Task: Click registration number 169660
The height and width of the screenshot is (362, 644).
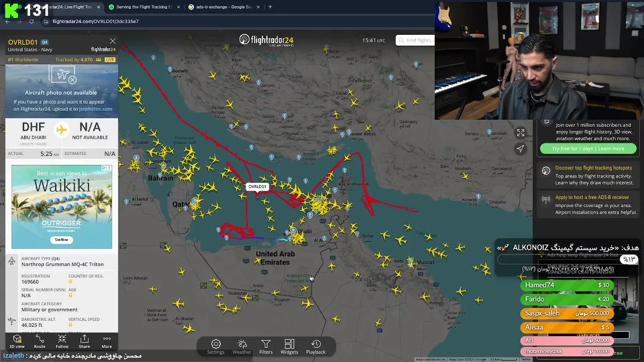Action: pyautogui.click(x=30, y=282)
